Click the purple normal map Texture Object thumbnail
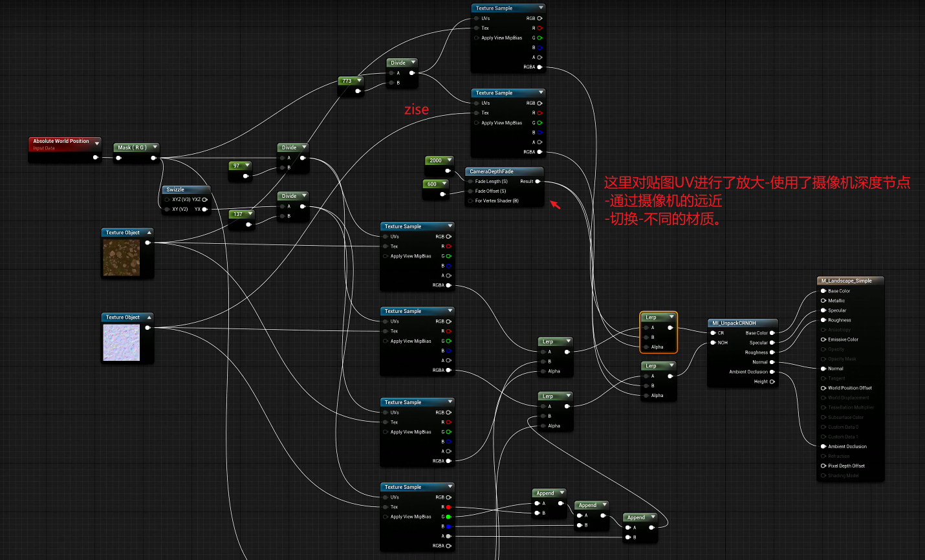Image resolution: width=925 pixels, height=560 pixels. (x=122, y=343)
